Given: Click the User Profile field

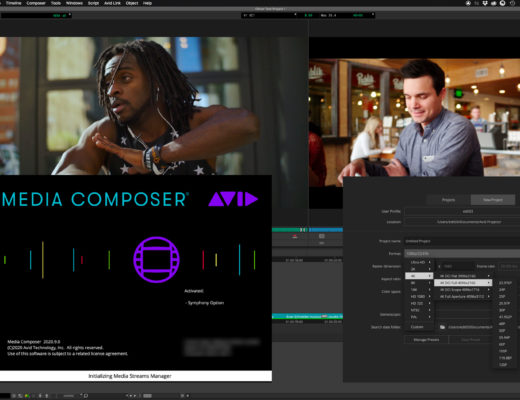Looking at the screenshot, I should click(462, 211).
